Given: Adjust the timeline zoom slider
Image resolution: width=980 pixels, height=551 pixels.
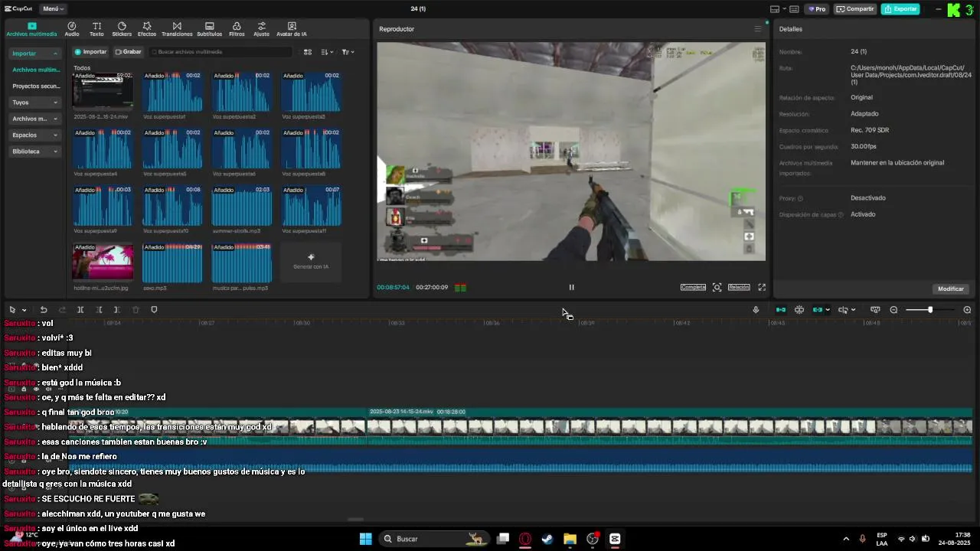Looking at the screenshot, I should point(929,310).
